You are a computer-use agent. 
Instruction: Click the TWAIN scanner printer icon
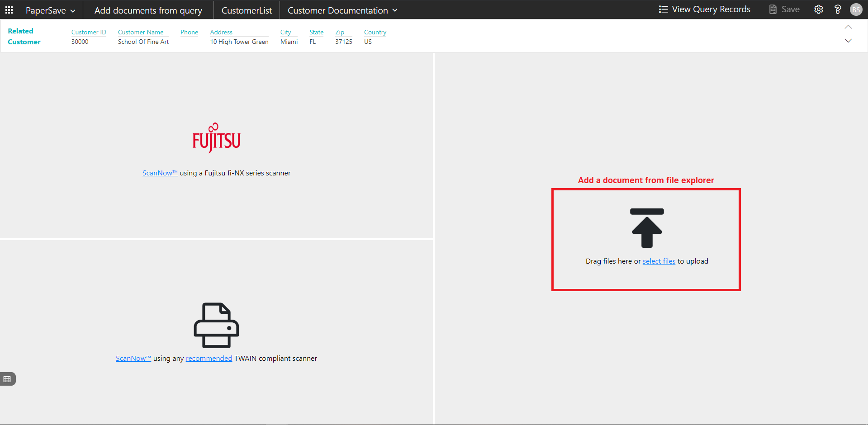click(x=216, y=325)
